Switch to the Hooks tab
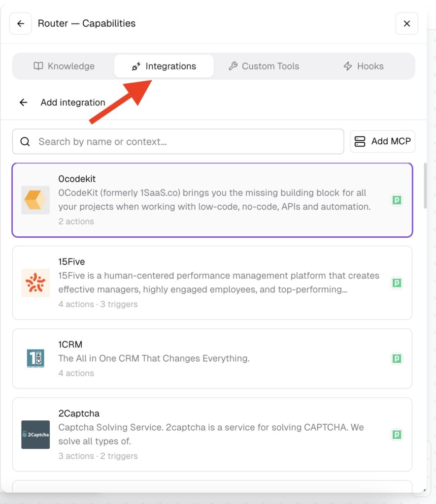Viewport: 436px width, 504px height. pyautogui.click(x=364, y=66)
